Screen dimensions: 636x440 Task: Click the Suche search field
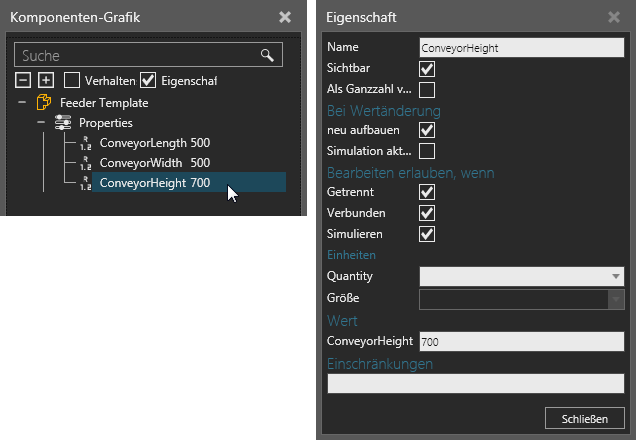148,55
